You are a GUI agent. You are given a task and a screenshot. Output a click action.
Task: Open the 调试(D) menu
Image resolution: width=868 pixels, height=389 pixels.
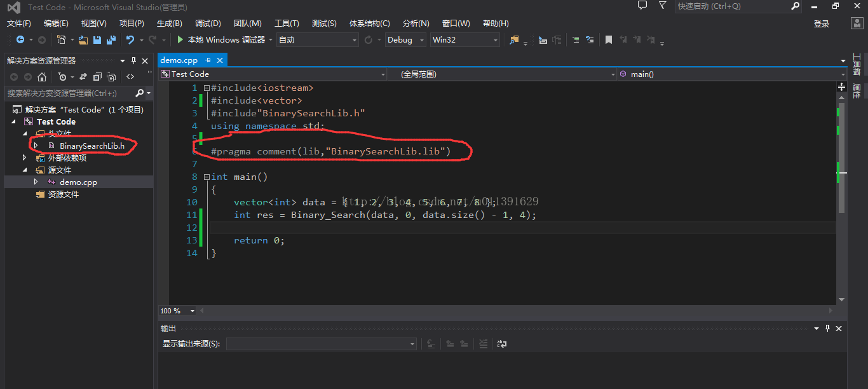click(208, 24)
